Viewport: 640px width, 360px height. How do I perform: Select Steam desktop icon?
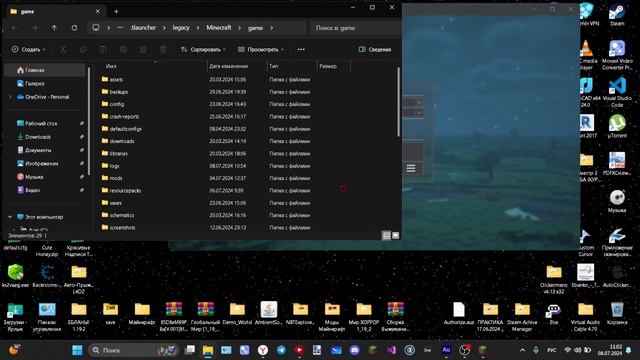(617, 15)
